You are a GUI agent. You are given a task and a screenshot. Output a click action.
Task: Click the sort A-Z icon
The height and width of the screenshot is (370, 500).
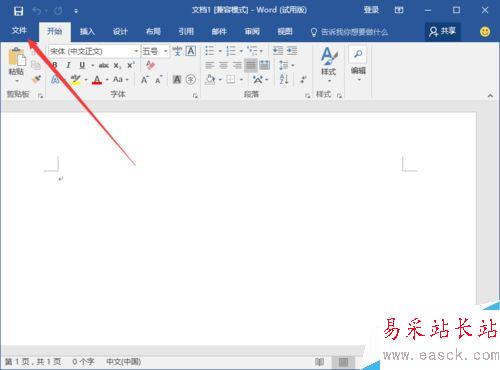point(284,79)
